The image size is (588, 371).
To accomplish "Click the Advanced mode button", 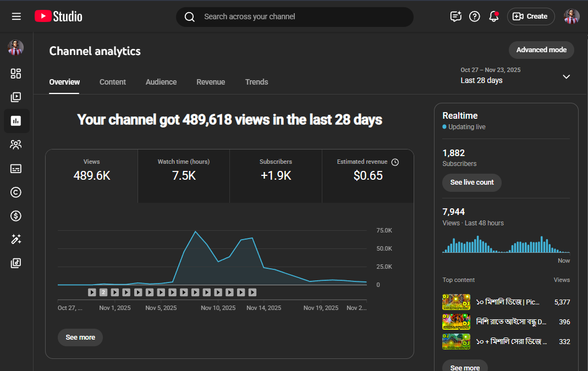I will pyautogui.click(x=541, y=50).
